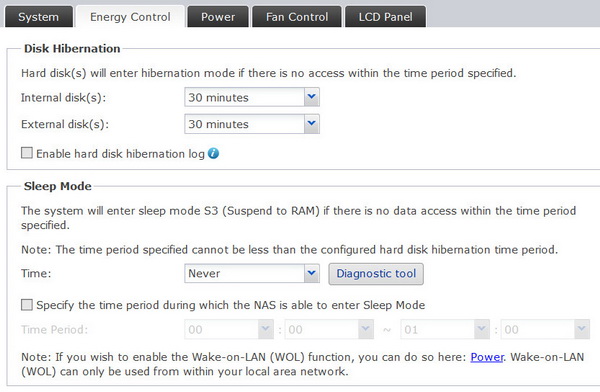Select the Energy Control tab
Image resolution: width=600 pixels, height=392 pixels.
[130, 17]
